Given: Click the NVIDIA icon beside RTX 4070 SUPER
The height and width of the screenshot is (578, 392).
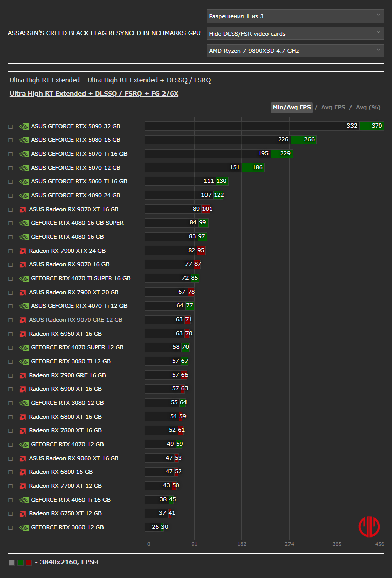Looking at the screenshot, I should [x=24, y=347].
